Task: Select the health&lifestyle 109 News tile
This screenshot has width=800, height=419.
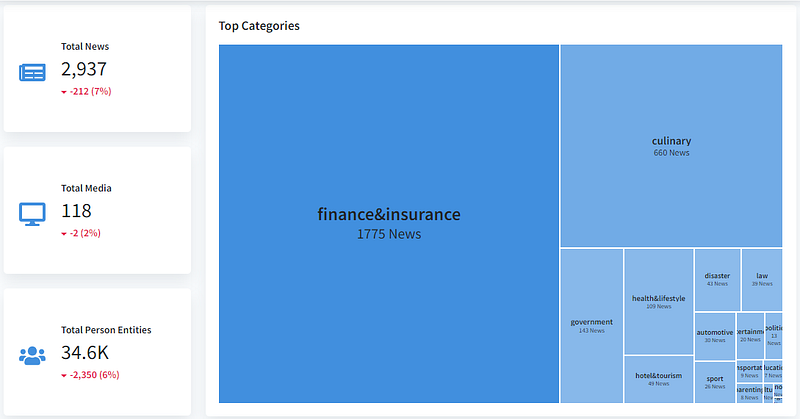Action: (x=659, y=302)
